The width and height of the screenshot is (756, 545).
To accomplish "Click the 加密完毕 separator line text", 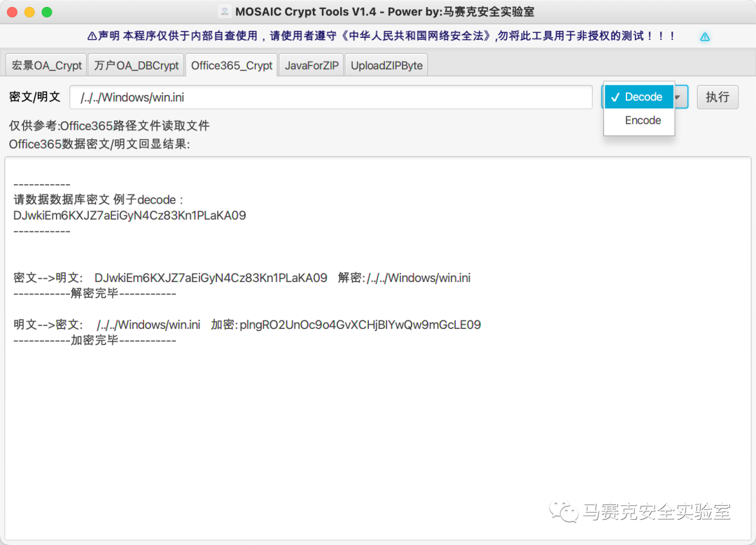I will pyautogui.click(x=95, y=340).
